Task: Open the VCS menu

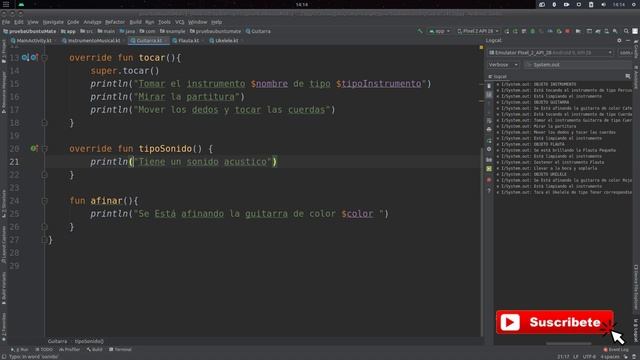Action: (180, 22)
